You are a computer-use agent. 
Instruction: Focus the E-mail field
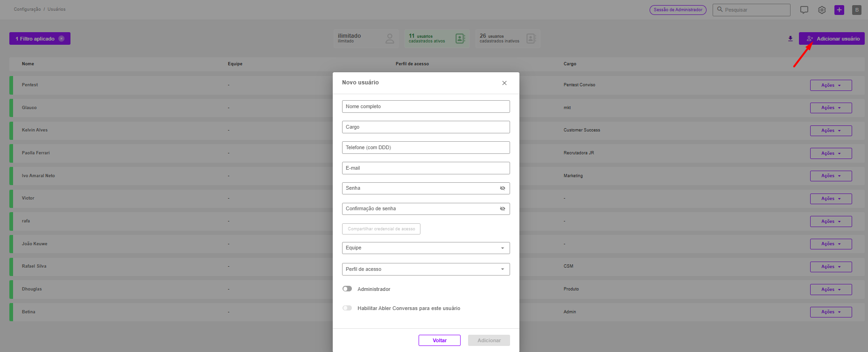click(x=426, y=168)
